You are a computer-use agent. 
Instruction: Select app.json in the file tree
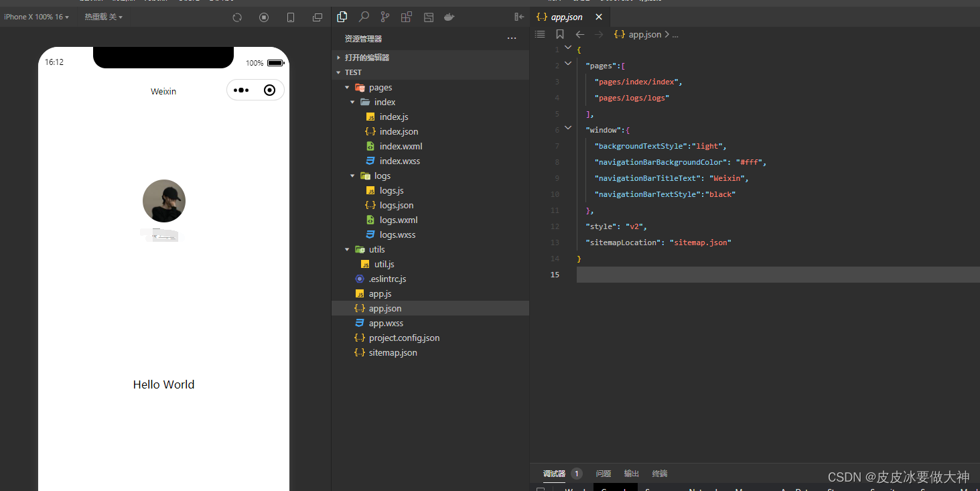click(x=430, y=309)
